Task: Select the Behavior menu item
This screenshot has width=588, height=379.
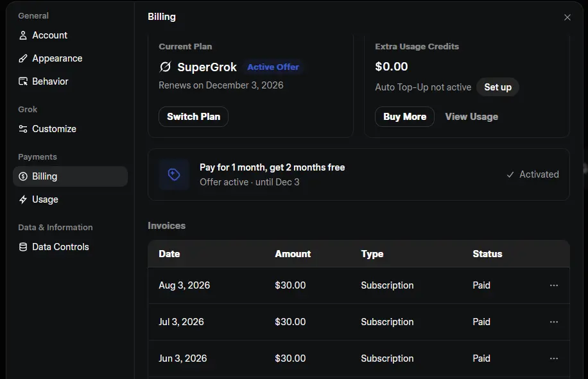Action: 70,81
